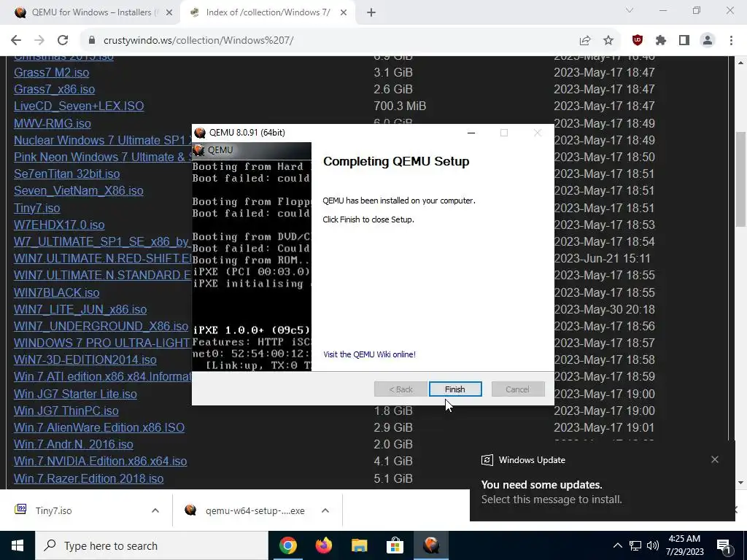747x560 pixels.
Task: Open the clock showing 4:25 AM
Action: point(684,545)
